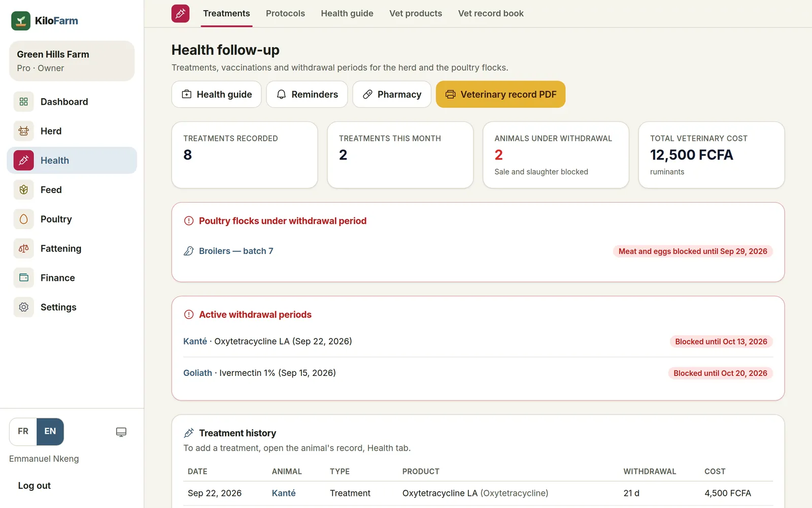Click the 'Blocked until Oct 13, 2026' badge
This screenshot has width=812, height=508.
(721, 342)
